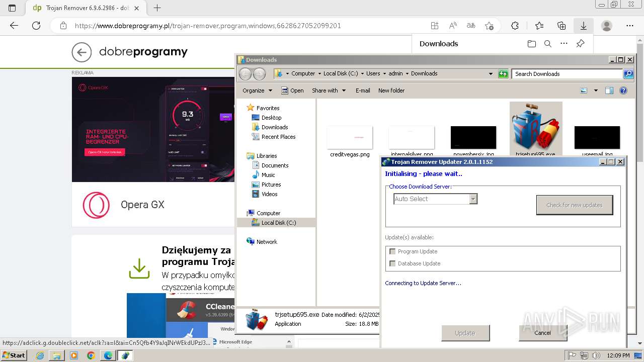Open Documents library
The width and height of the screenshot is (644, 362).
[x=270, y=165]
